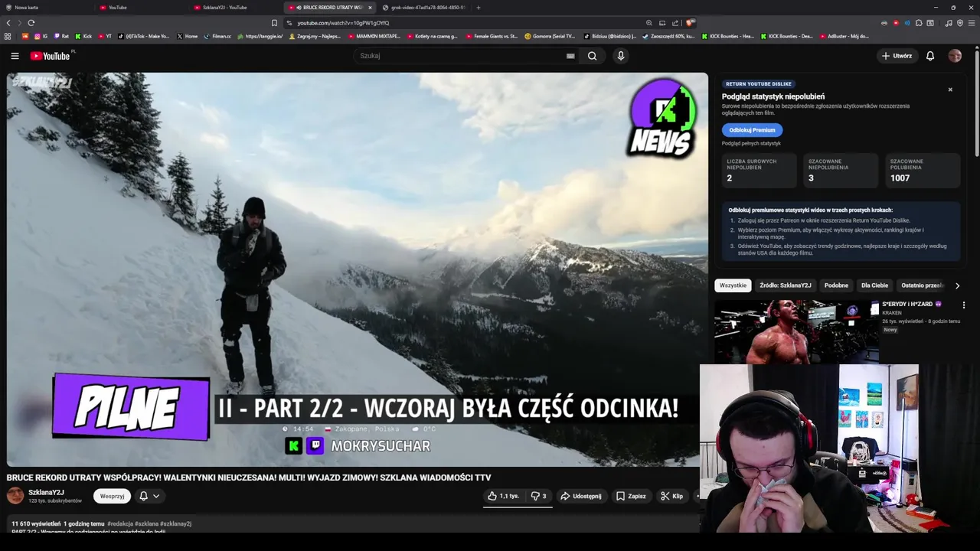Screen dimensions: 980x551
Task: Open the Kick bookmark
Action: point(83,36)
